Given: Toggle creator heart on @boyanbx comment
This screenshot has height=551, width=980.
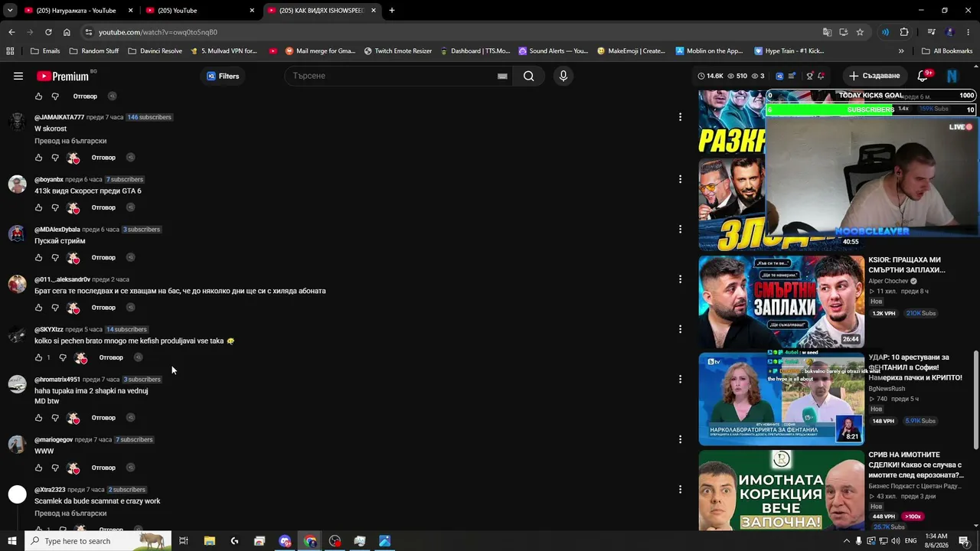Looking at the screenshot, I should click(x=73, y=207).
